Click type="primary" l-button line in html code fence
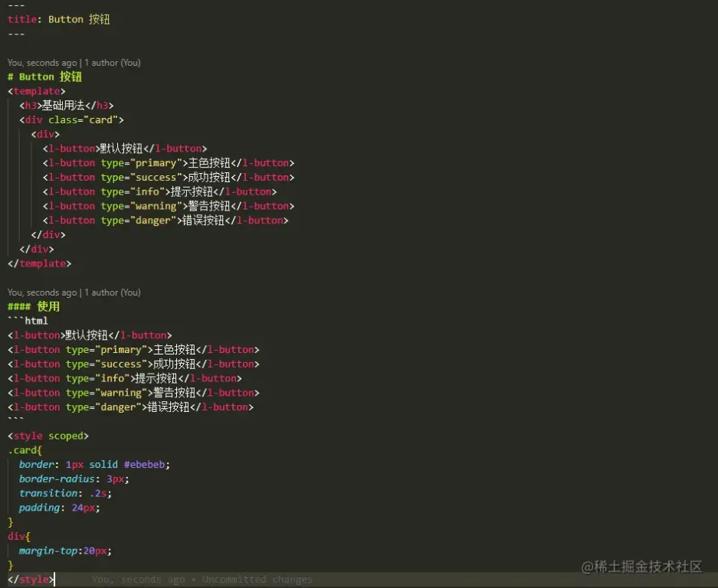This screenshot has height=588, width=718. [x=133, y=350]
